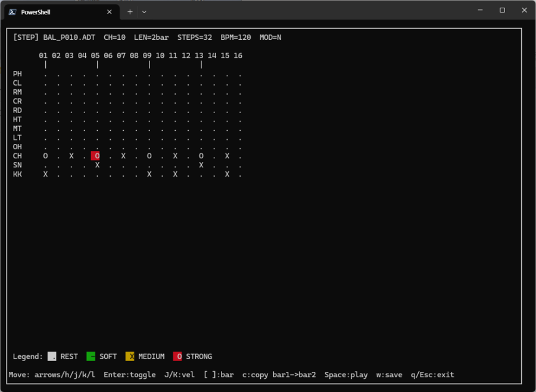Select the yellow MEDIUM swatch in the legend
This screenshot has width=536, height=392.
(x=130, y=356)
